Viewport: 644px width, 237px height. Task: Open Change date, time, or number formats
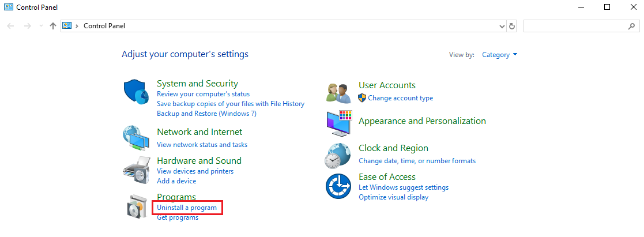[417, 161]
